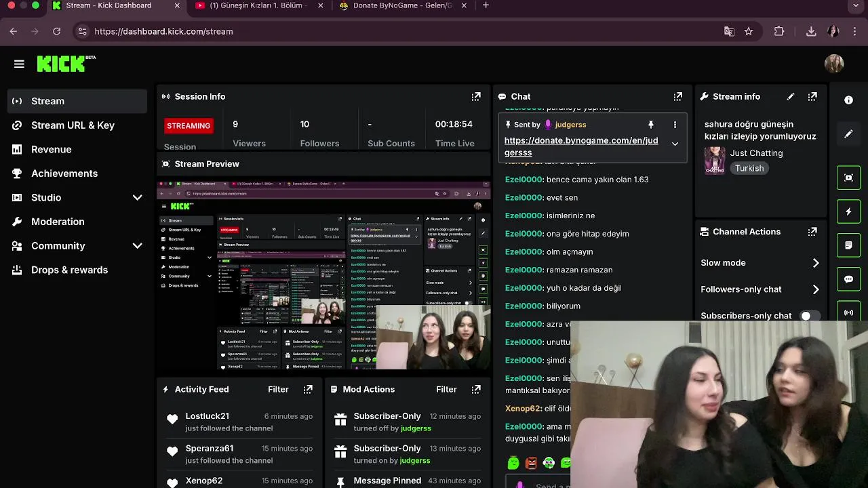Expand the Studio sidebar section
This screenshot has height=488, width=868.
[137, 197]
